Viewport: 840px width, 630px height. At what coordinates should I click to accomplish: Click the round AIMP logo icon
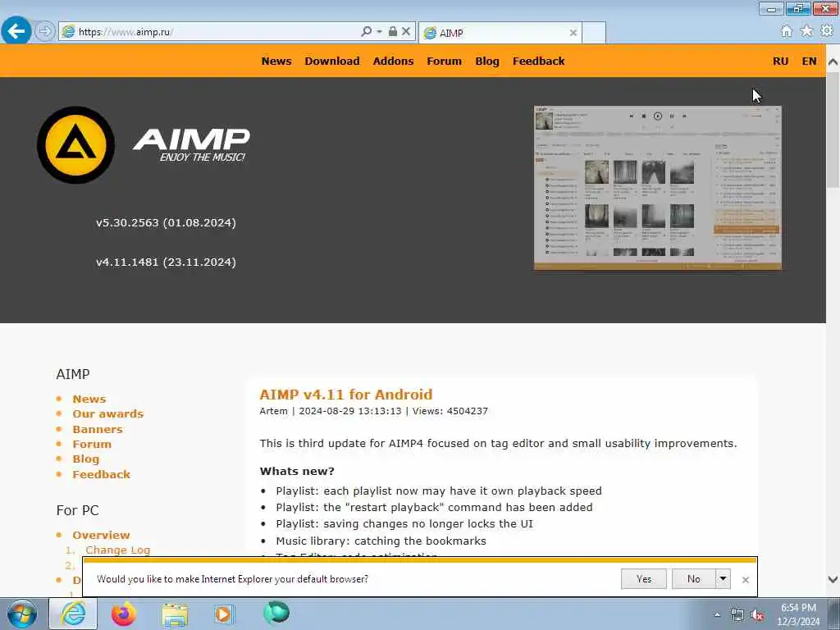pos(75,145)
